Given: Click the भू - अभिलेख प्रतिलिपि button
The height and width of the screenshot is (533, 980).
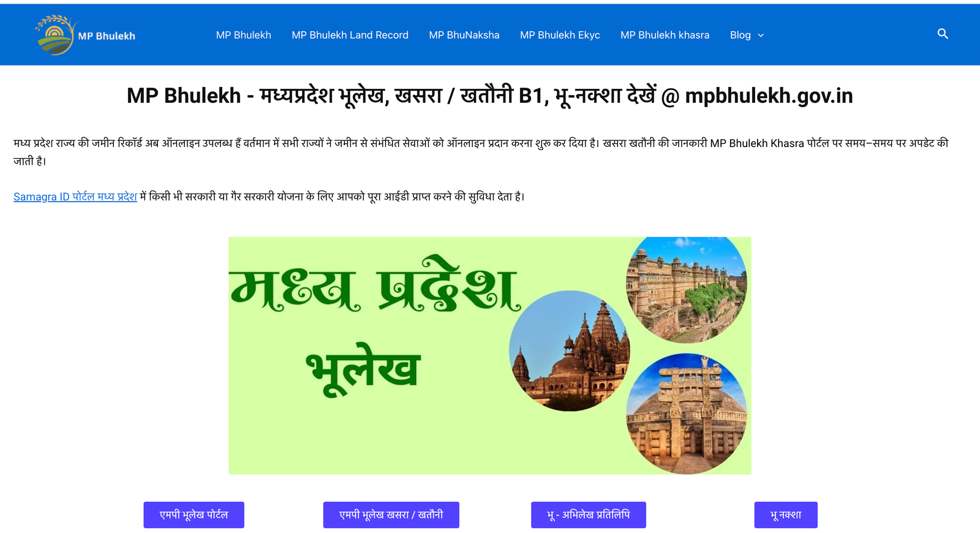Looking at the screenshot, I should pyautogui.click(x=588, y=515).
